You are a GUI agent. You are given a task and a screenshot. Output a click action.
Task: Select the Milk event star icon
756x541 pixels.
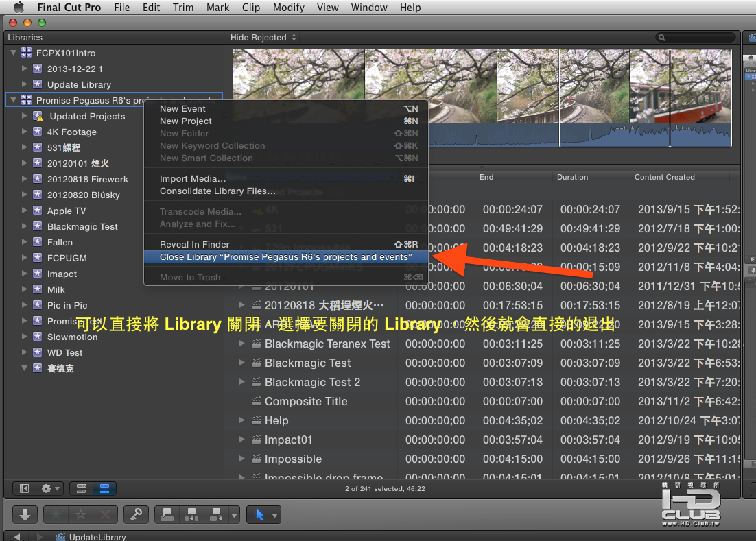[37, 289]
